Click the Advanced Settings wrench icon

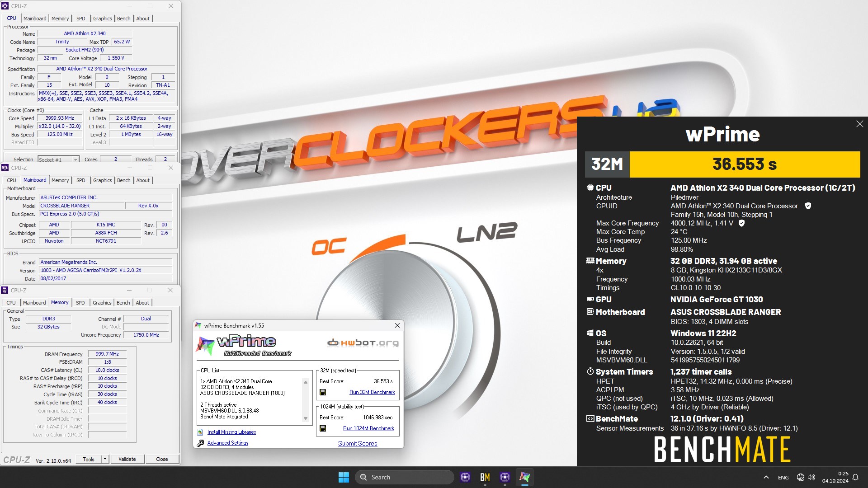(x=200, y=443)
